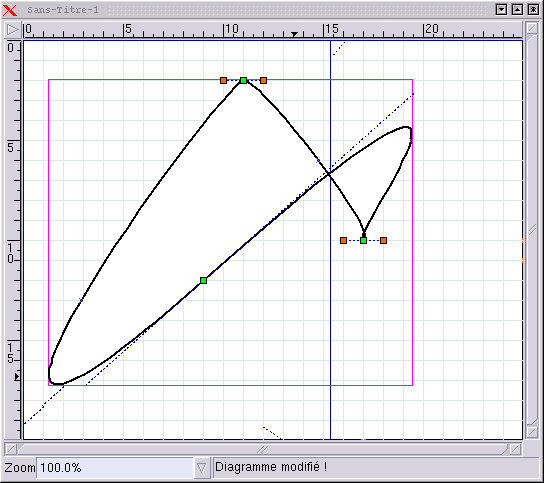Select the green node on the diagonal line
This screenshot has height=483, width=544.
pyautogui.click(x=204, y=280)
